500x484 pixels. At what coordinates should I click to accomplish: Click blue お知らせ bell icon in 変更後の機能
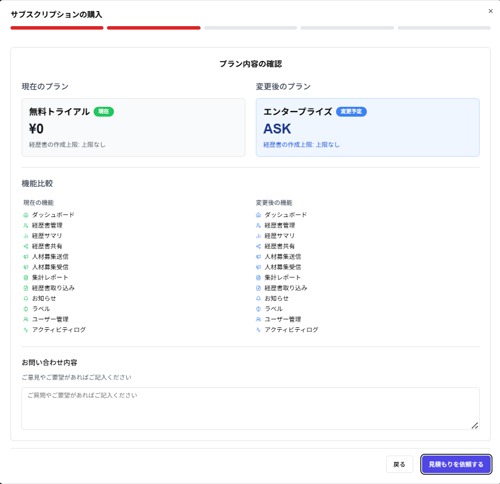pos(258,298)
